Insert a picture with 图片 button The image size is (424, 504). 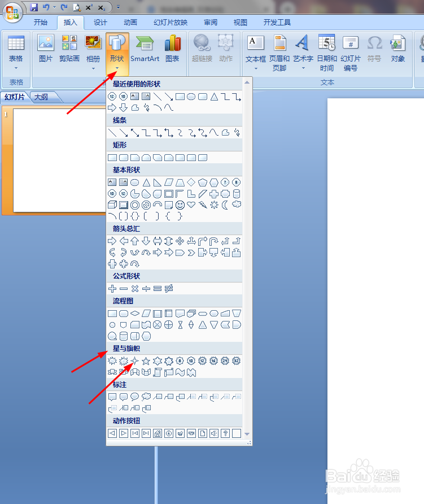point(46,48)
